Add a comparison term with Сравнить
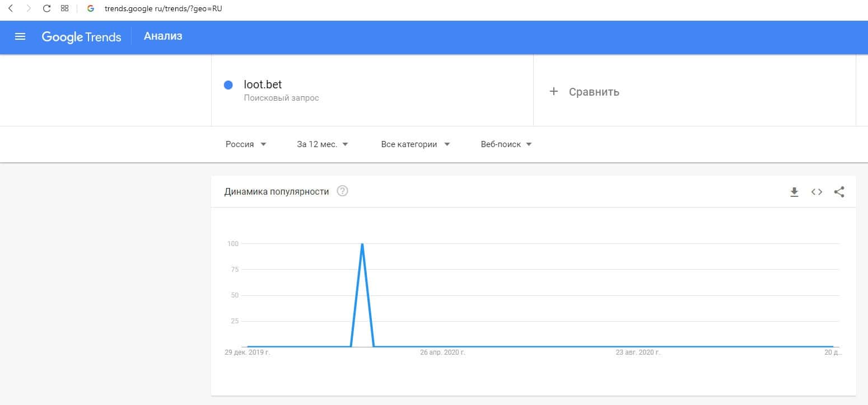The height and width of the screenshot is (405, 868). 586,92
